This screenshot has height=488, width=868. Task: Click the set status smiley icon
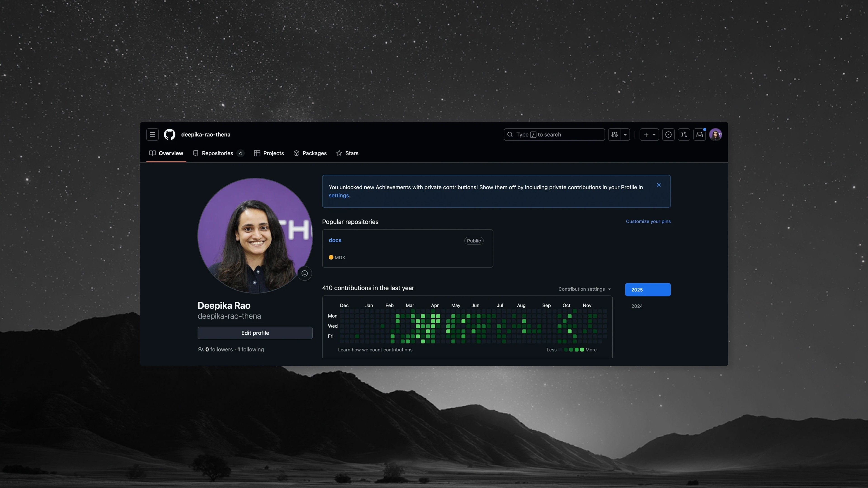(x=304, y=273)
